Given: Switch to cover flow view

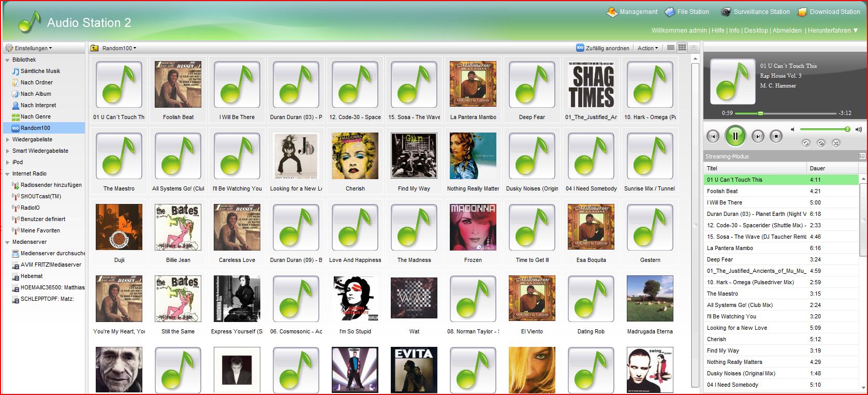Looking at the screenshot, I should click(694, 48).
